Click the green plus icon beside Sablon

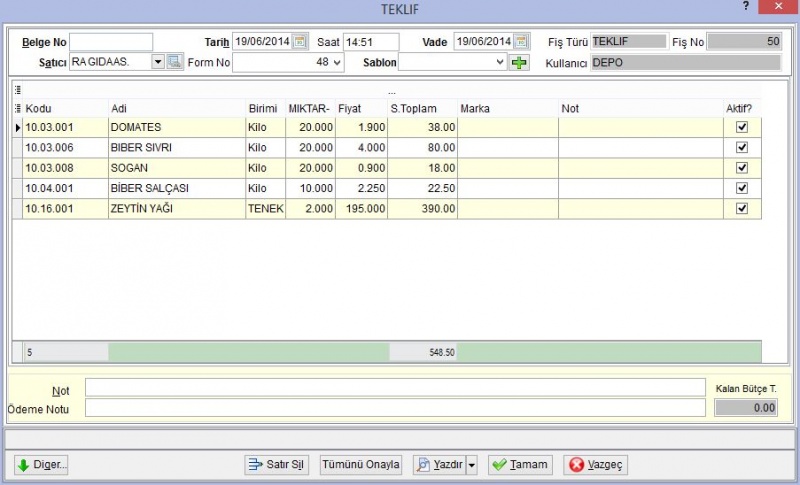pos(519,63)
